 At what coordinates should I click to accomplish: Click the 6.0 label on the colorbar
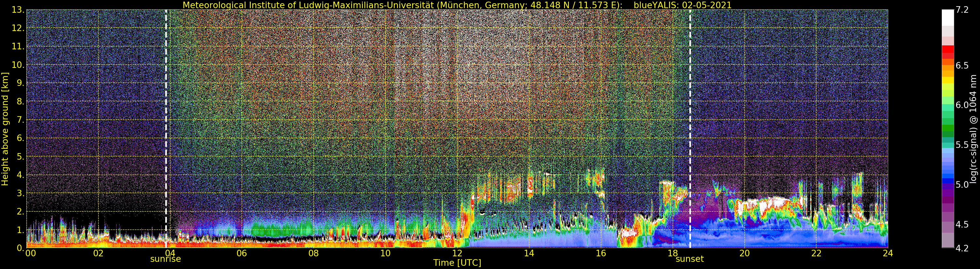[962, 105]
